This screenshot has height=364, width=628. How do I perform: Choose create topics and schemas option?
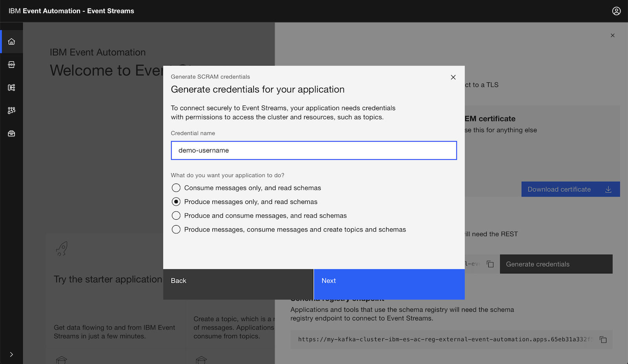pos(176,229)
